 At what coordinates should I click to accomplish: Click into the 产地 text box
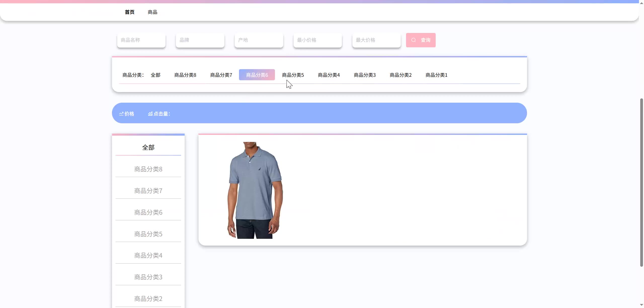259,40
